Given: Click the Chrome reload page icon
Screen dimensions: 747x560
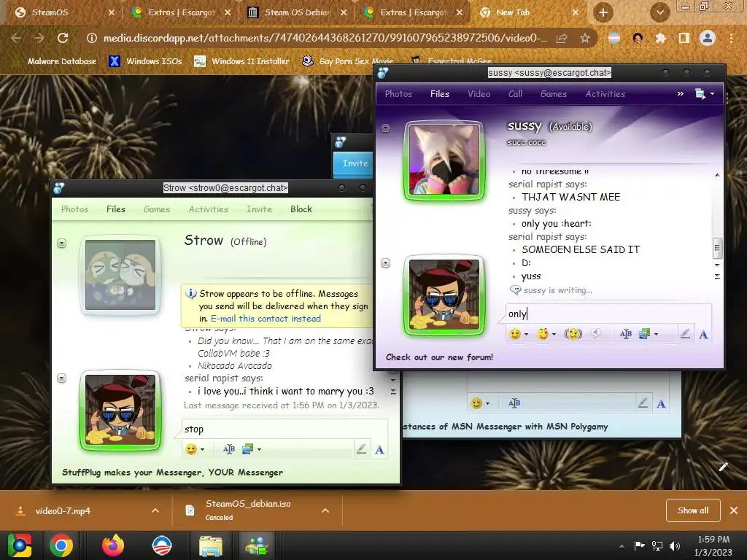Looking at the screenshot, I should (63, 38).
